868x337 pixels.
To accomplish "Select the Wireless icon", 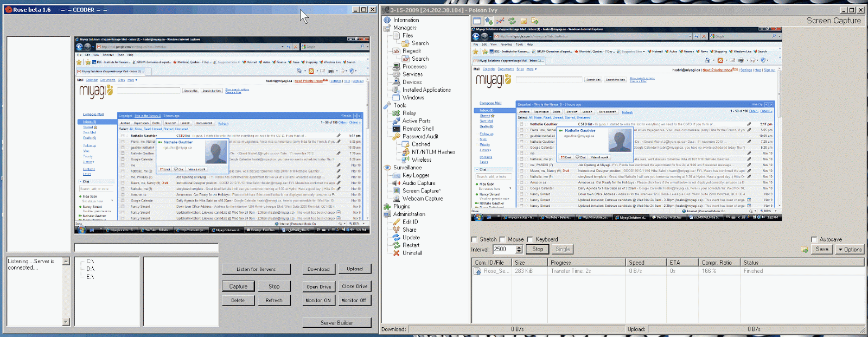I will pos(405,160).
